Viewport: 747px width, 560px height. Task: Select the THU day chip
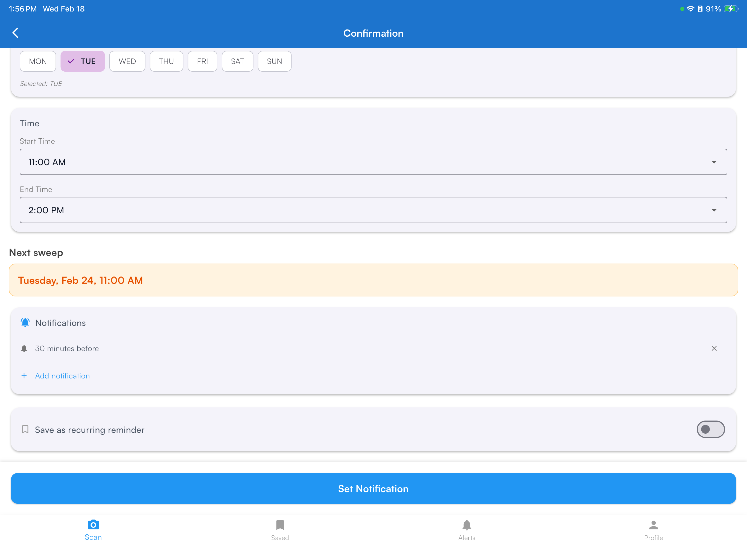[167, 61]
